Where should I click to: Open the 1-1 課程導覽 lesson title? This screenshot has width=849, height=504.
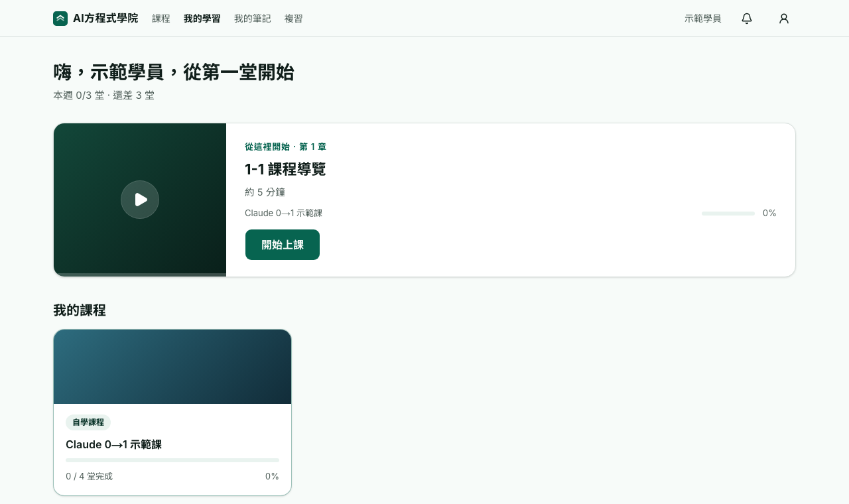(x=285, y=169)
